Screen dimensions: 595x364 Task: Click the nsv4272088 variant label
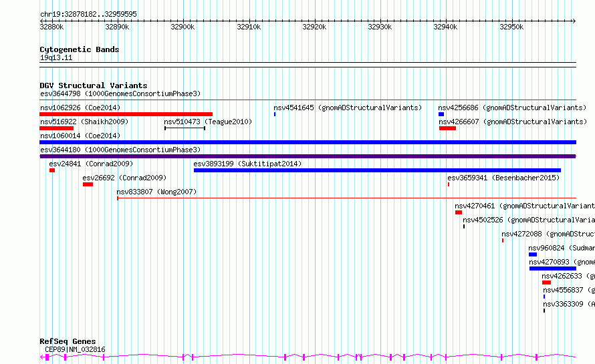coord(548,234)
